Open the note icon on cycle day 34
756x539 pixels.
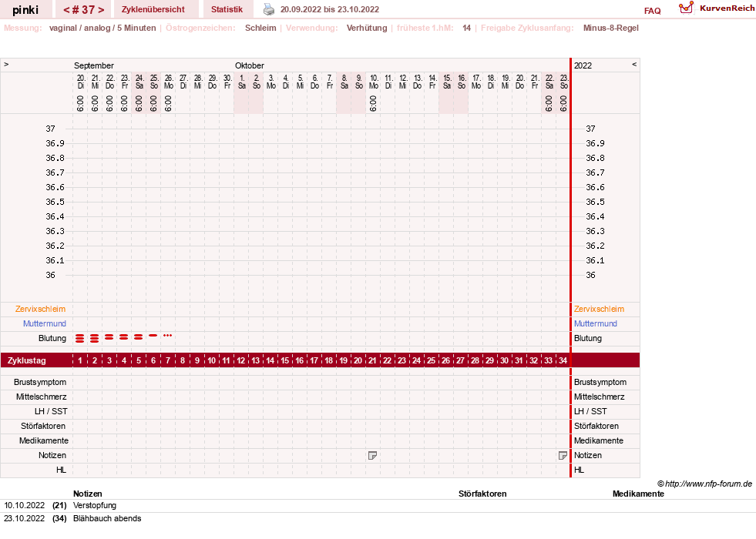[562, 455]
